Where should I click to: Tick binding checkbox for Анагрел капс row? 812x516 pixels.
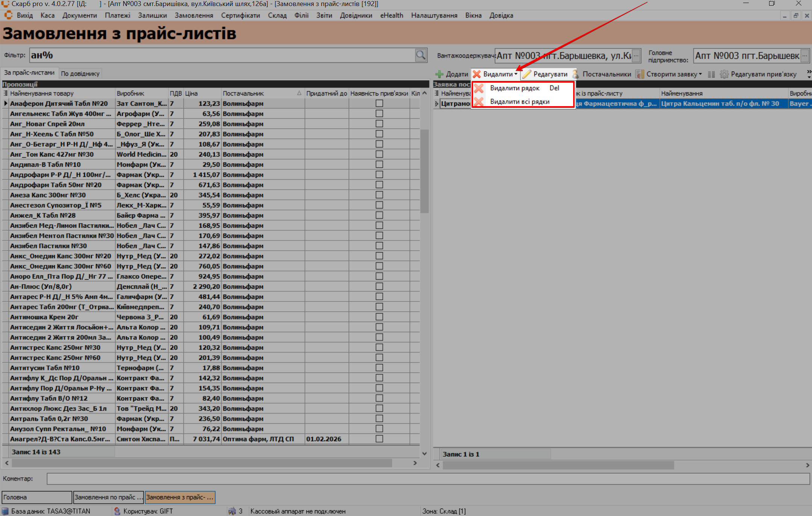tap(379, 439)
